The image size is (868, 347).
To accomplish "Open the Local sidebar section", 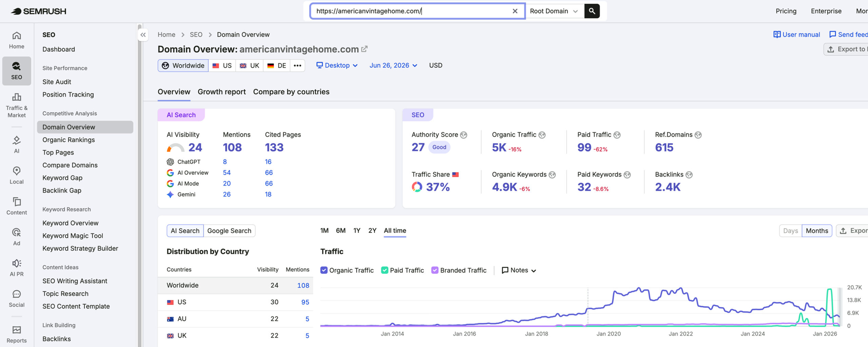I will pyautogui.click(x=17, y=175).
